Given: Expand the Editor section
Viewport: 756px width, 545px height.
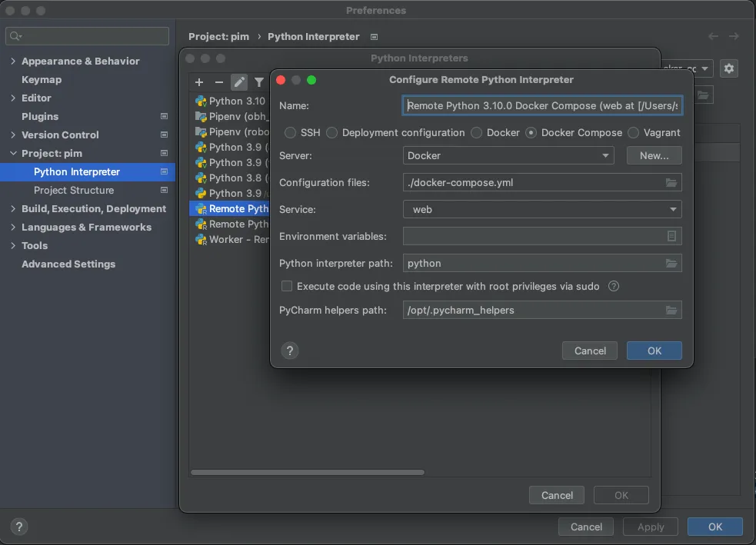Looking at the screenshot, I should point(13,98).
